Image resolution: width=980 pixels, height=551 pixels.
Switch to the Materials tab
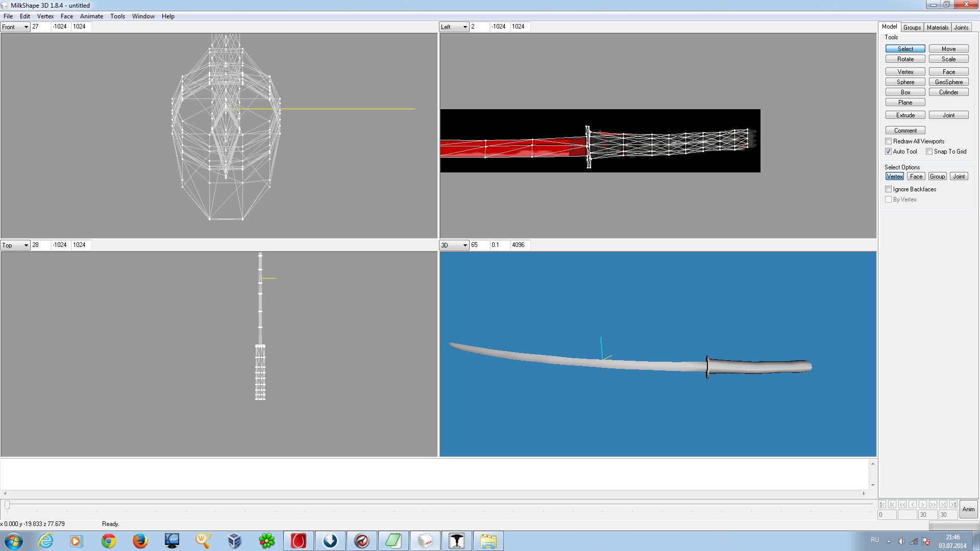(937, 28)
